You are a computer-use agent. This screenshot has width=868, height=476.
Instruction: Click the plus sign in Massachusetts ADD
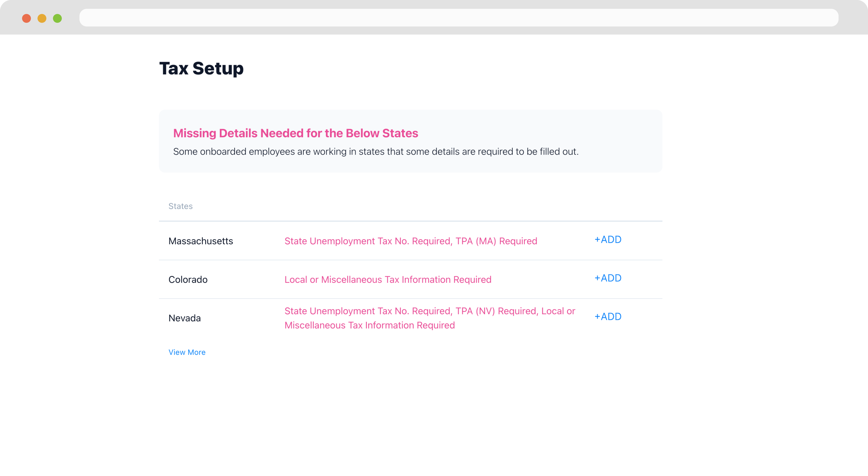pos(597,240)
